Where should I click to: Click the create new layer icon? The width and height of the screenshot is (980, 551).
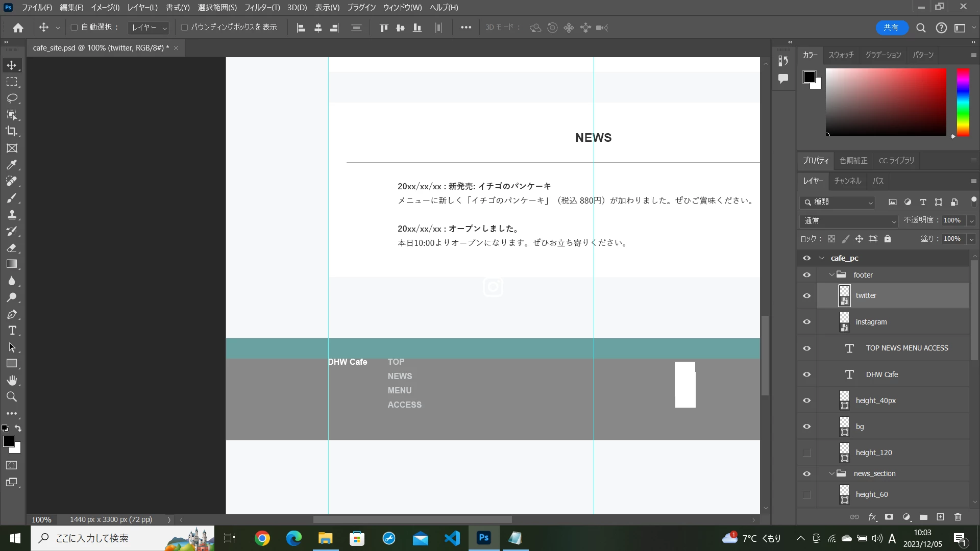(x=940, y=517)
